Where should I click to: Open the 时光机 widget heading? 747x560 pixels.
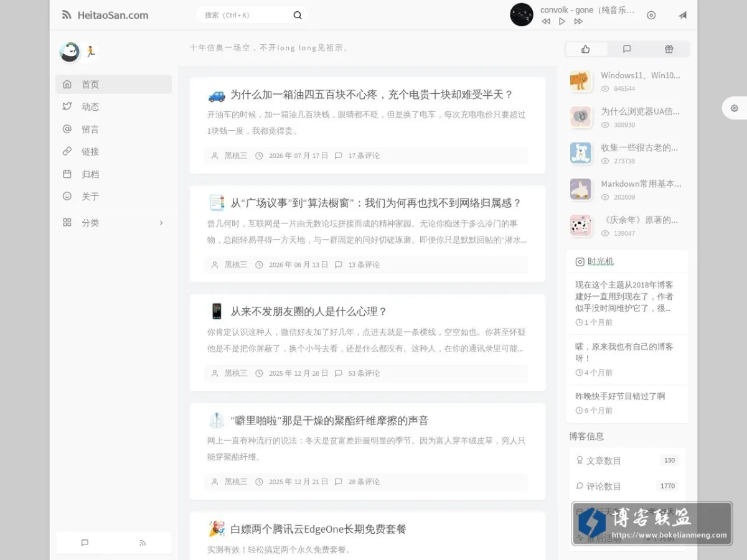click(601, 261)
